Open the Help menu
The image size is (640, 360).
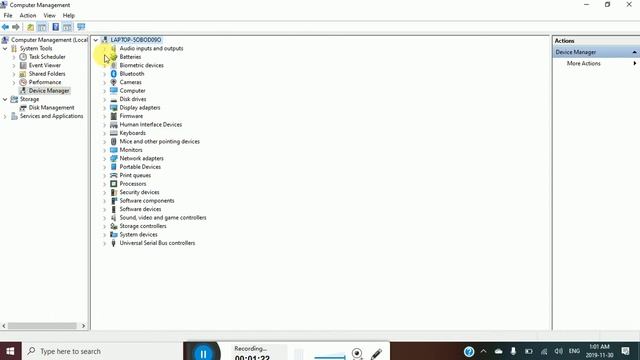[x=69, y=16]
